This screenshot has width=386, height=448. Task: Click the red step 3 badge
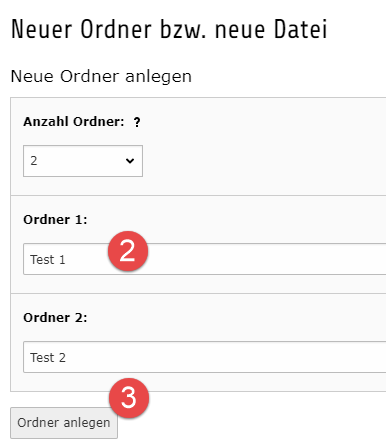point(129,398)
